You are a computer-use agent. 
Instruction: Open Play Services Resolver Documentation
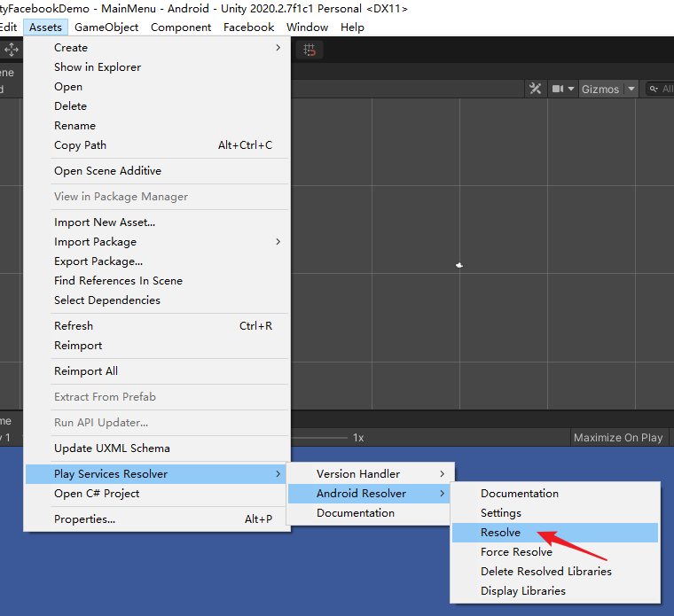(x=370, y=513)
